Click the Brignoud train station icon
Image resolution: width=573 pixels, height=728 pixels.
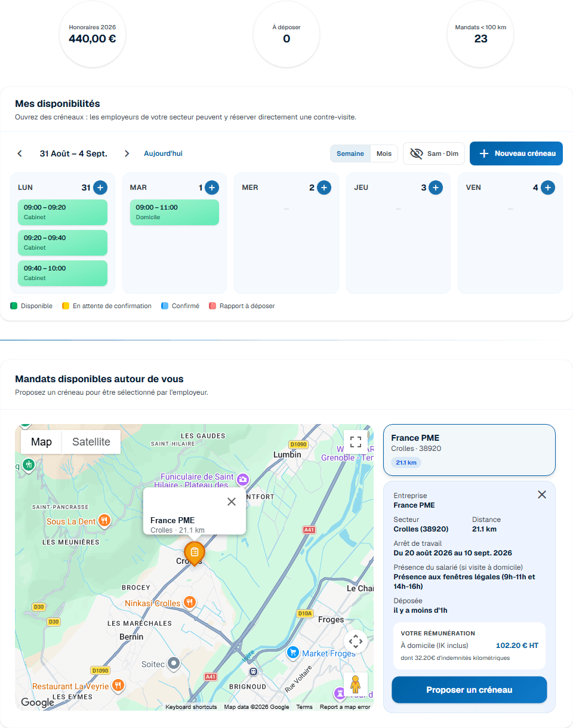coord(253,671)
